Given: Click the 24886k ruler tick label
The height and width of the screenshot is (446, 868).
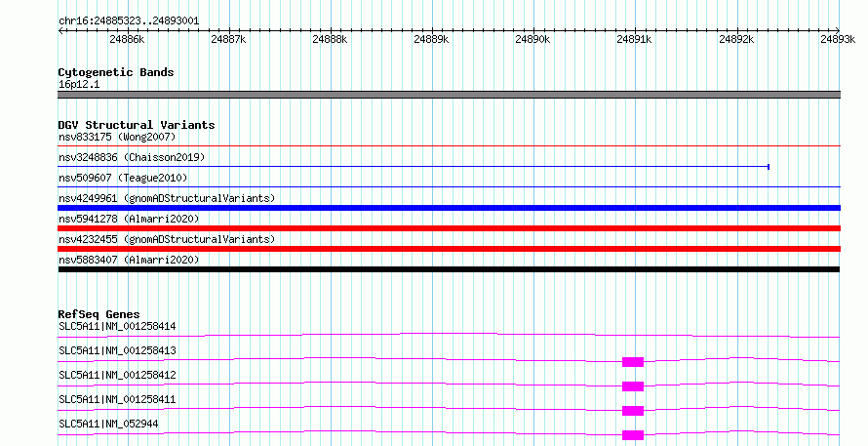Looking at the screenshot, I should point(128,39).
